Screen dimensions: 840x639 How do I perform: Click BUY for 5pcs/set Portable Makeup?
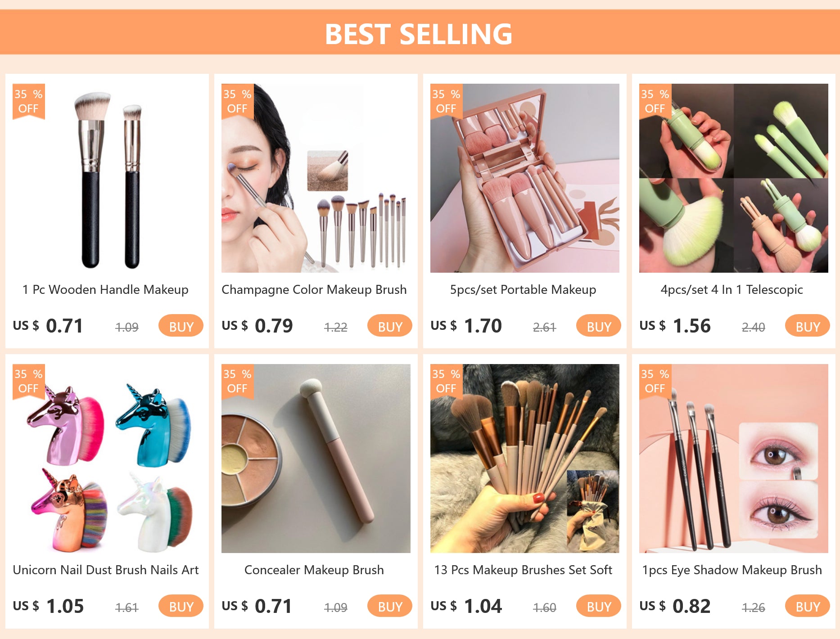click(x=599, y=326)
